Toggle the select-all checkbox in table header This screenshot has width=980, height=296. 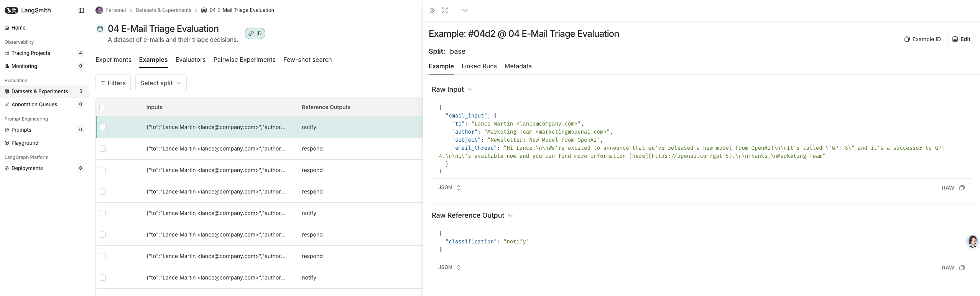[x=102, y=107]
